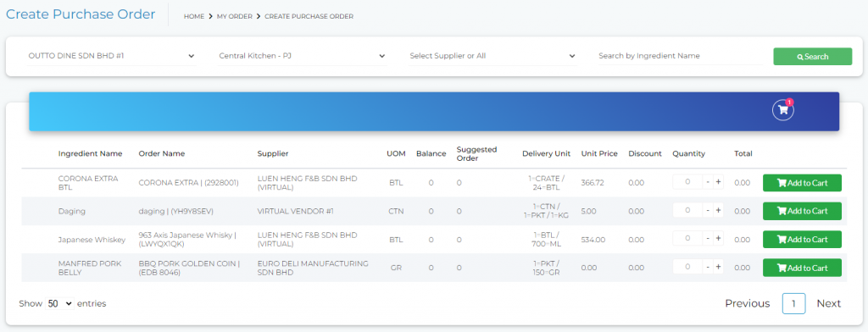
Task: Click the Quantity column header
Action: [x=688, y=154]
